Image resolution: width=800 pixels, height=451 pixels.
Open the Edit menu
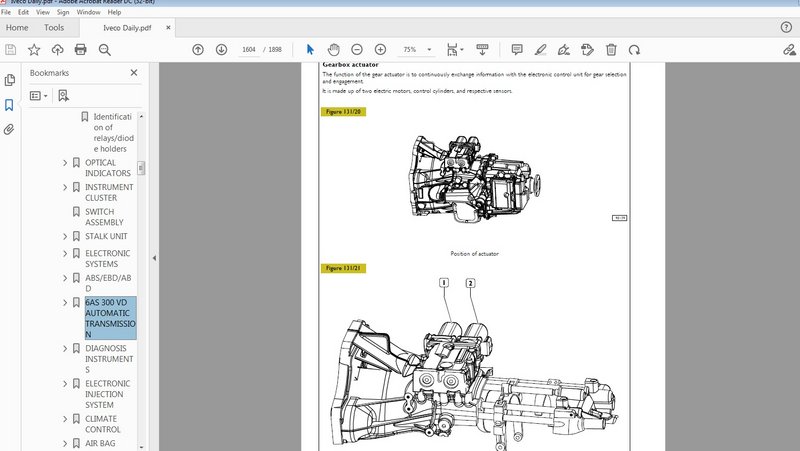[23, 12]
